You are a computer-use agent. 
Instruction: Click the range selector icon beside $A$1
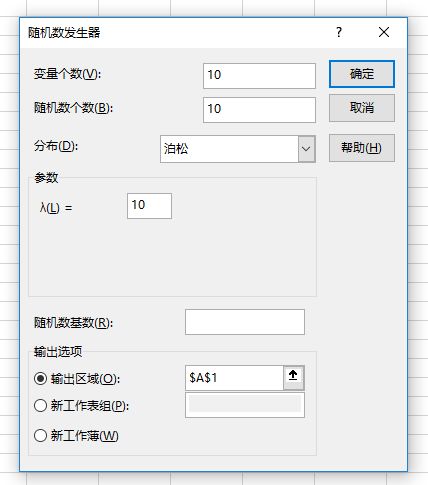pyautogui.click(x=293, y=378)
